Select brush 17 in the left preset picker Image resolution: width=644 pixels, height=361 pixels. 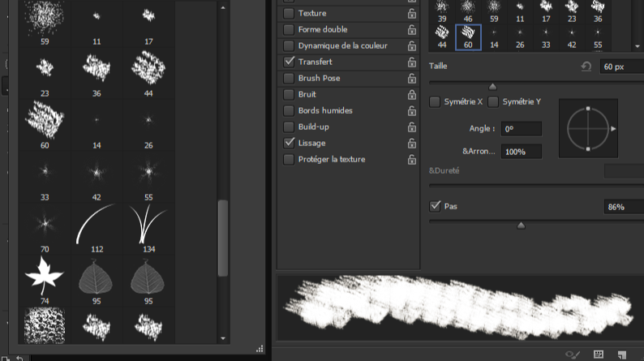pyautogui.click(x=148, y=23)
